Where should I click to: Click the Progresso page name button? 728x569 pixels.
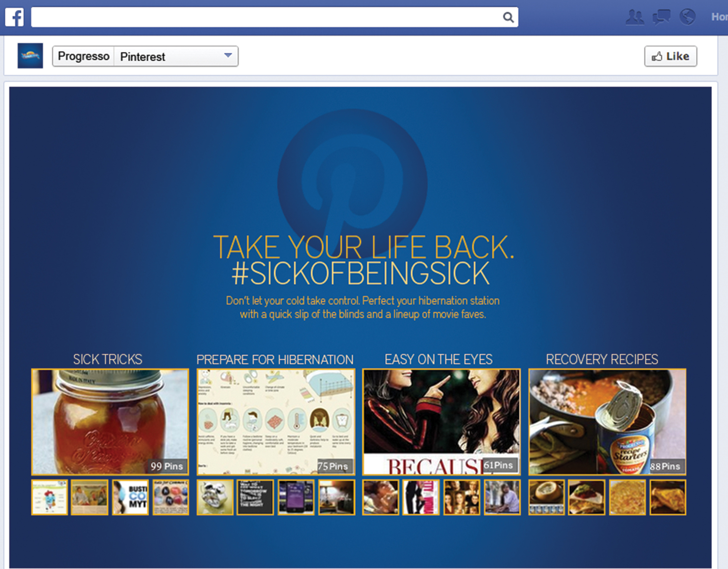pyautogui.click(x=83, y=56)
